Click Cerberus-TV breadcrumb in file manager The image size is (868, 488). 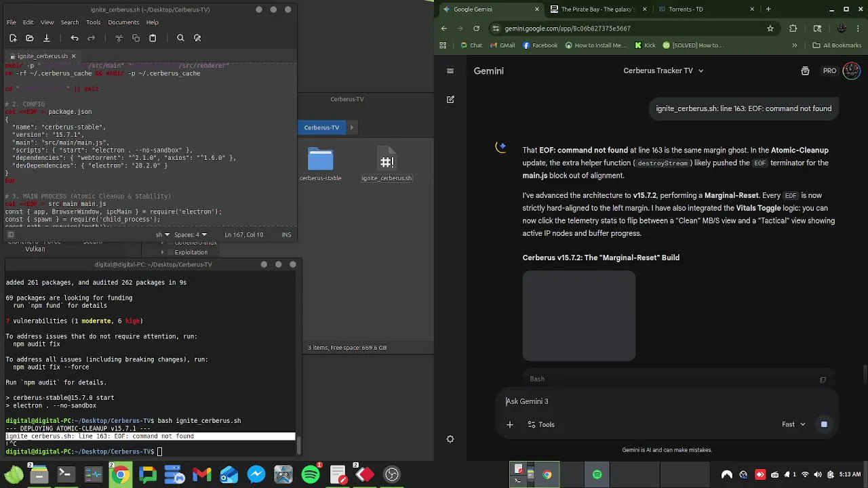coord(321,127)
